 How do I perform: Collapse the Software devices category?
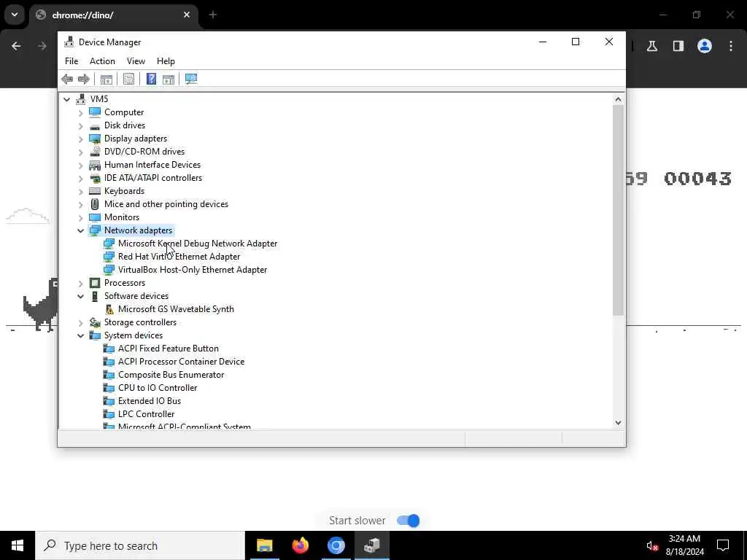point(80,296)
